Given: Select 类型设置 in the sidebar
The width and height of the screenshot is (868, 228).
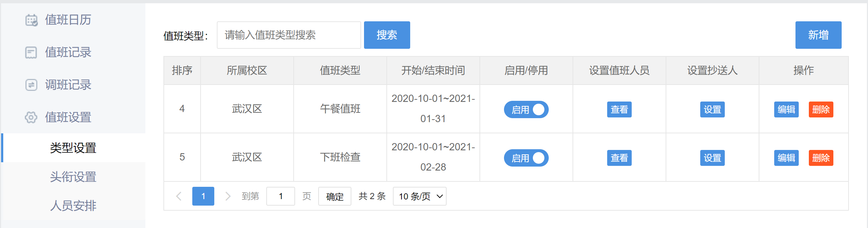Looking at the screenshot, I should point(73,148).
